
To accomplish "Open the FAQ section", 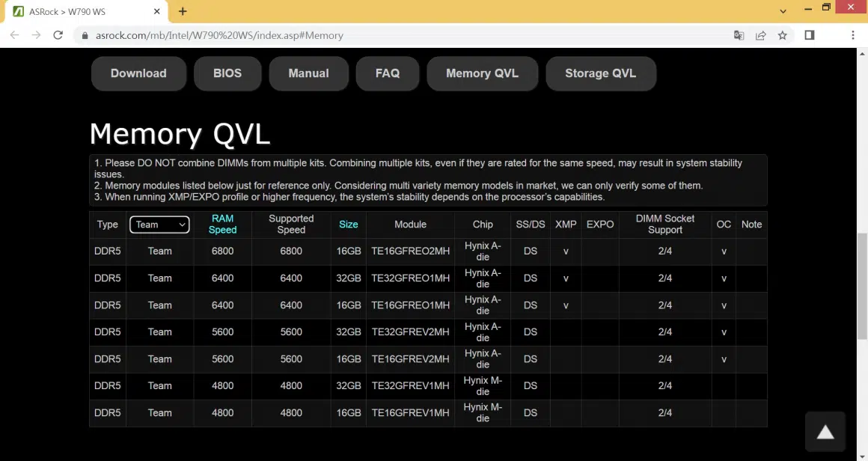I will pos(388,73).
